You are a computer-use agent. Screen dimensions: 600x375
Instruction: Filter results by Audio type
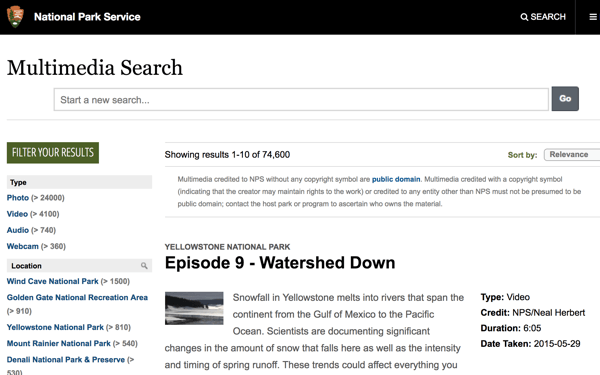[18, 230]
